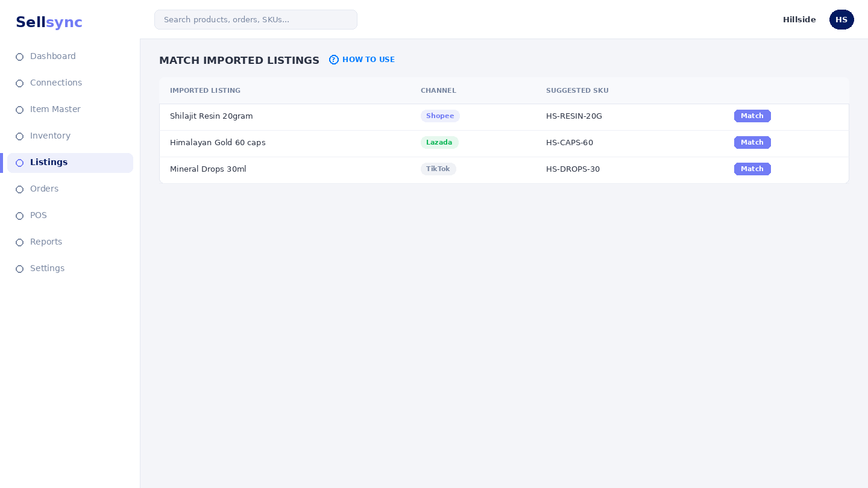Open Settings from the sidebar
The height and width of the screenshot is (488, 868).
(70, 269)
